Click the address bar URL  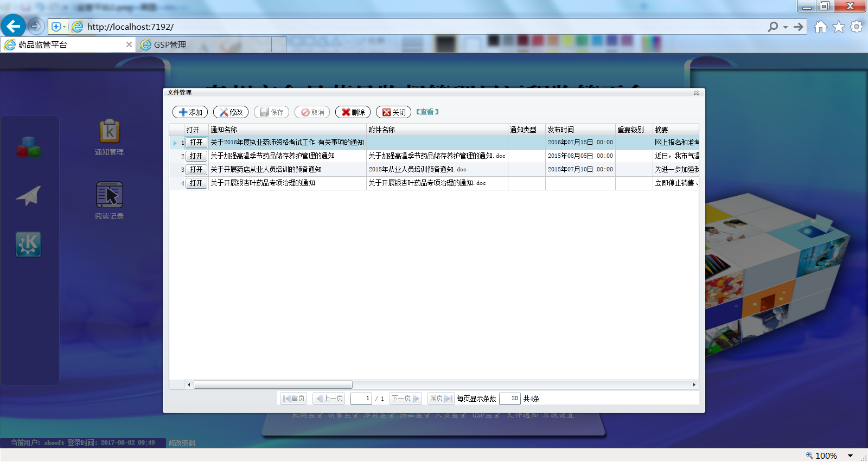[x=131, y=27]
